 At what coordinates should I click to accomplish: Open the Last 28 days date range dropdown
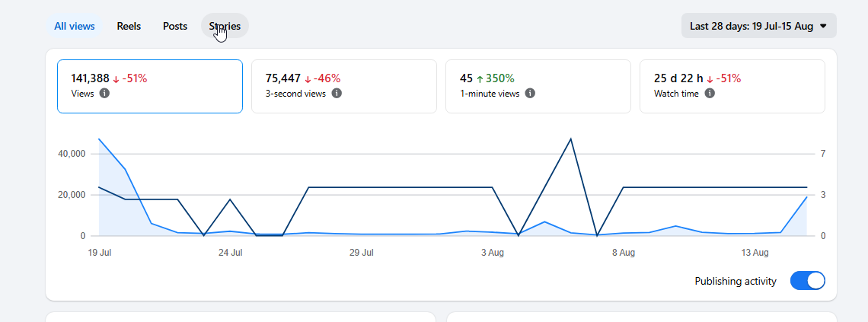(758, 26)
